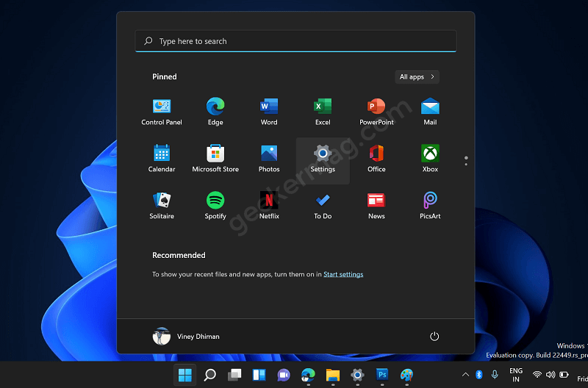Click the battery status icon
The height and width of the screenshot is (388, 588).
point(564,374)
